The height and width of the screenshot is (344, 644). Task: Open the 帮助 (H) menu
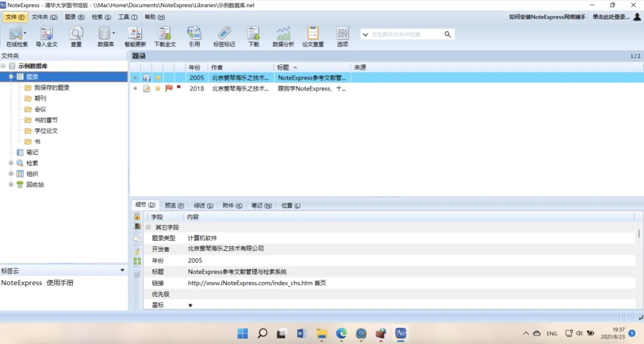pyautogui.click(x=154, y=17)
